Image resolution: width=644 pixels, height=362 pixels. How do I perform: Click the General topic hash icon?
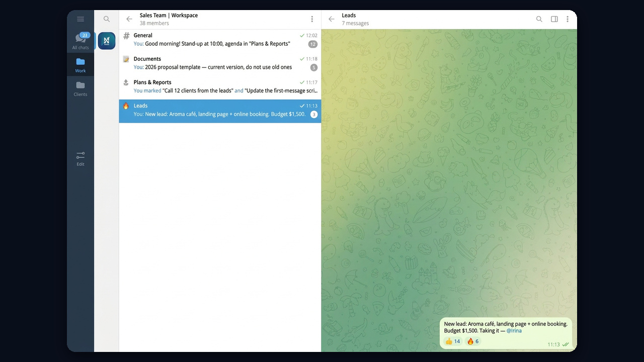(x=126, y=36)
